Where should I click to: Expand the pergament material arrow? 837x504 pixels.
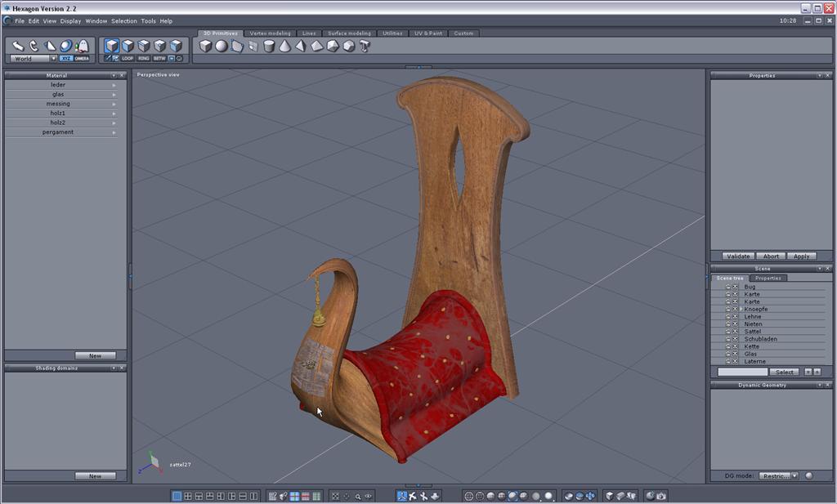114,132
